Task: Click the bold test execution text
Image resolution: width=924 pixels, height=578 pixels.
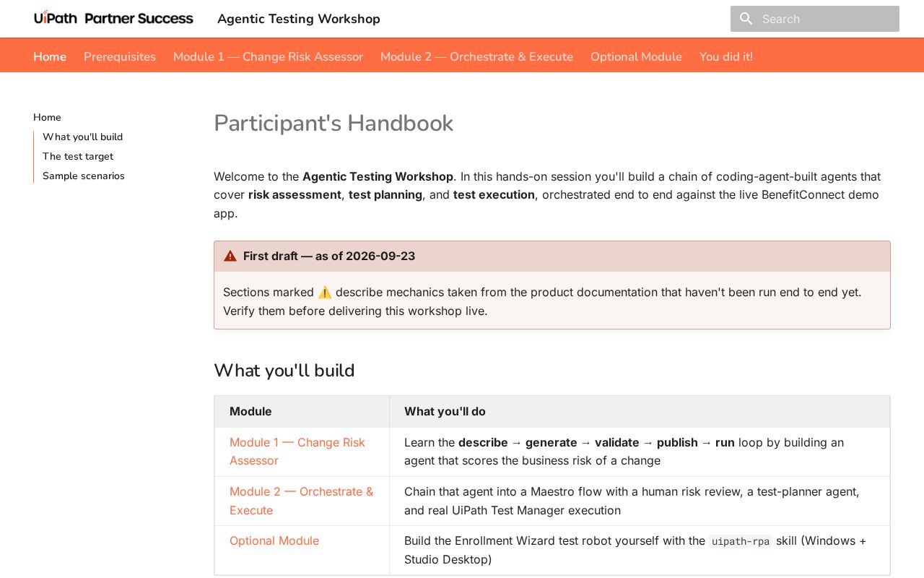Action: 494,194
